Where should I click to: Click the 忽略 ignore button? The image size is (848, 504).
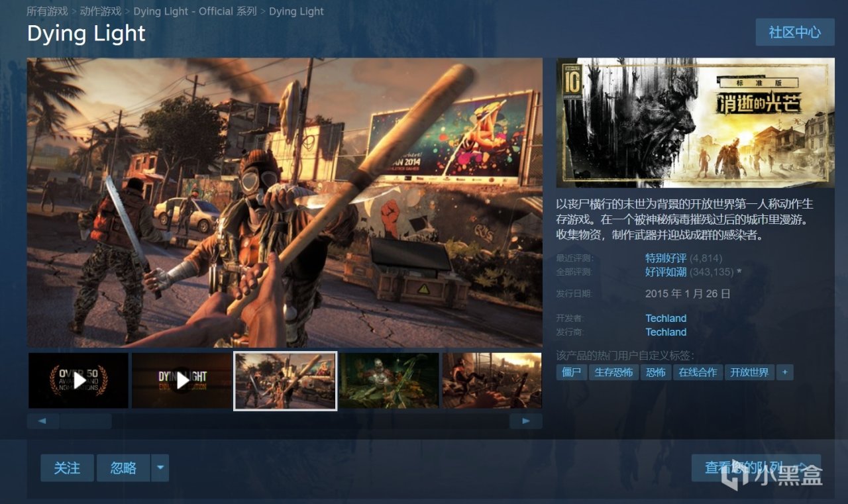click(x=123, y=468)
